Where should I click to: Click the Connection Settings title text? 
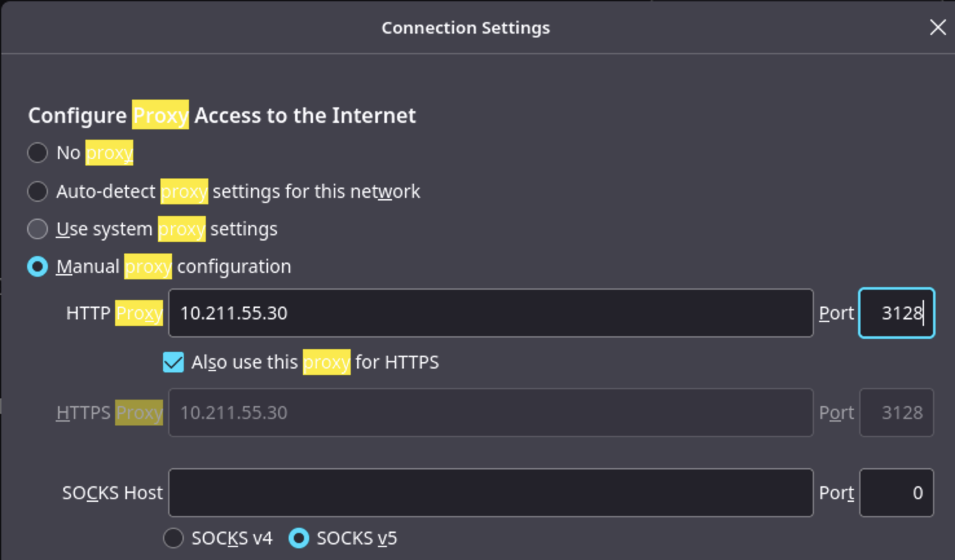[466, 28]
